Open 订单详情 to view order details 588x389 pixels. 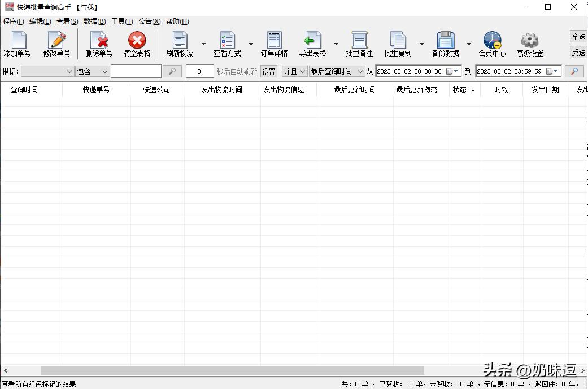(274, 43)
